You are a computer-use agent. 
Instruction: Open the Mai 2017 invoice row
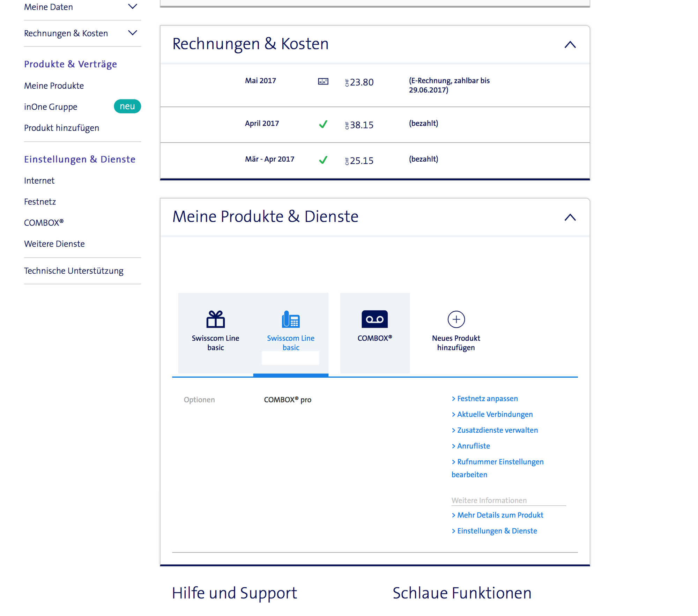pos(375,85)
